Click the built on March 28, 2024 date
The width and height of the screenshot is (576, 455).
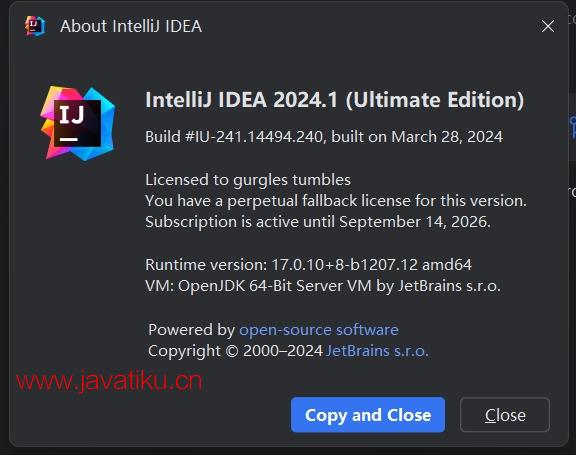[417, 137]
